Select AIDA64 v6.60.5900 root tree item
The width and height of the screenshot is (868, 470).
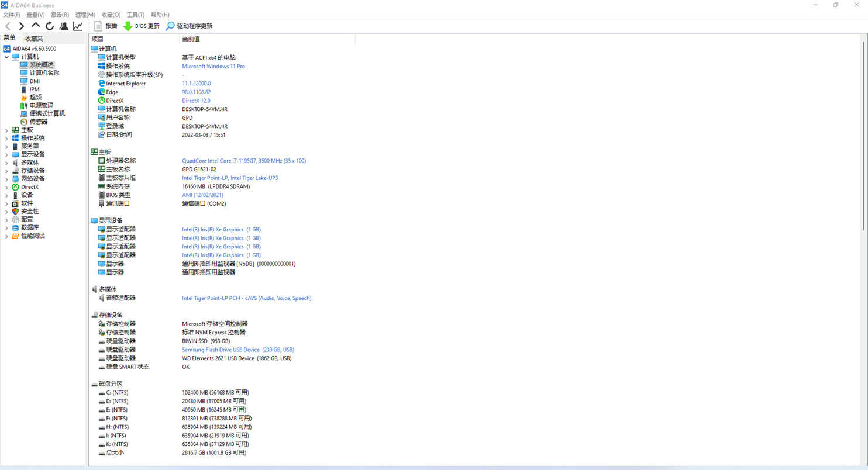tap(30, 49)
